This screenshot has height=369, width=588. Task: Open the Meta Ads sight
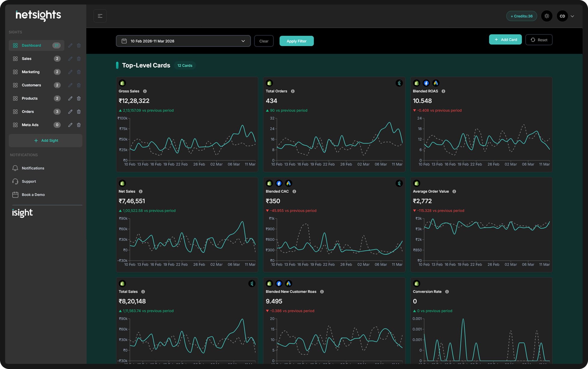coord(36,125)
